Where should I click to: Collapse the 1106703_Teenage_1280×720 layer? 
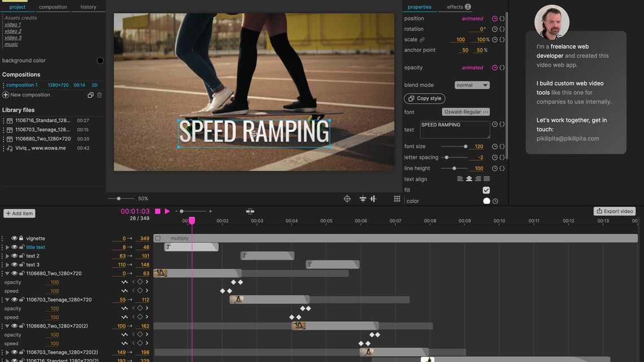7,300
